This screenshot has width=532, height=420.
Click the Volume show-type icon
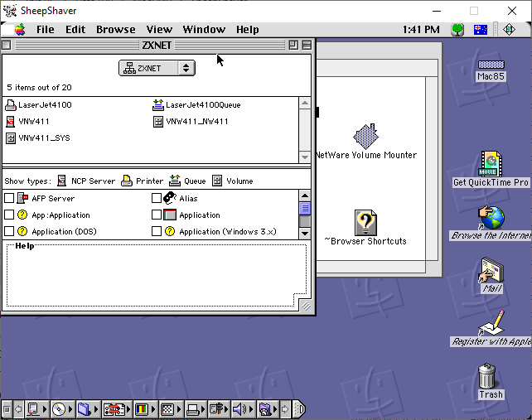[217, 181]
